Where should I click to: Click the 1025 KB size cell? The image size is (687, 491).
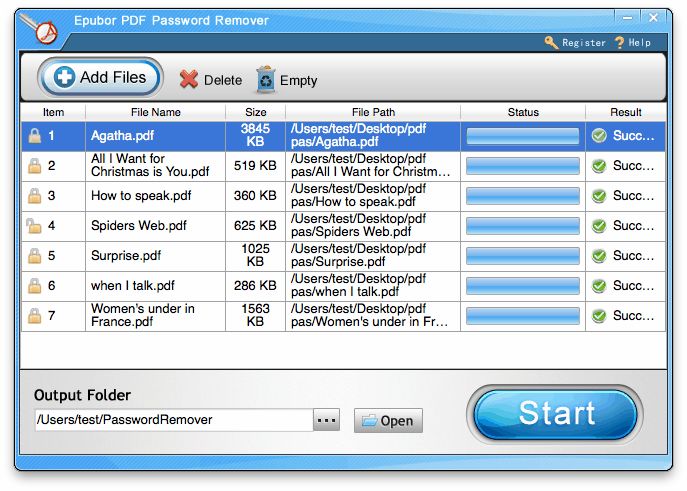[255, 255]
